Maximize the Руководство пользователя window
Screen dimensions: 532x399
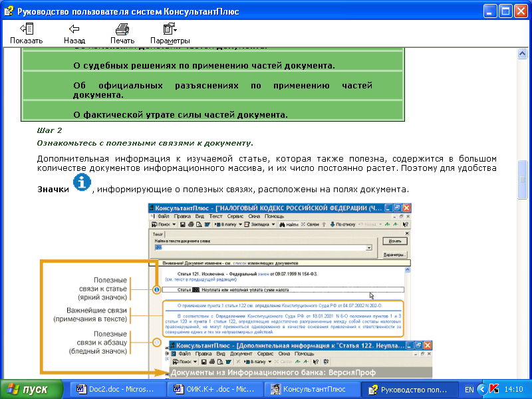tap(505, 11)
